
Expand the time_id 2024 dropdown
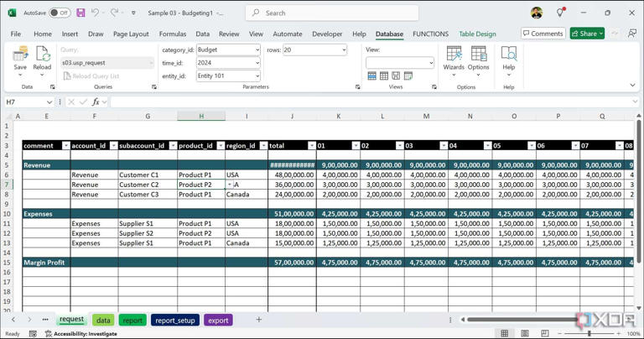tap(256, 63)
